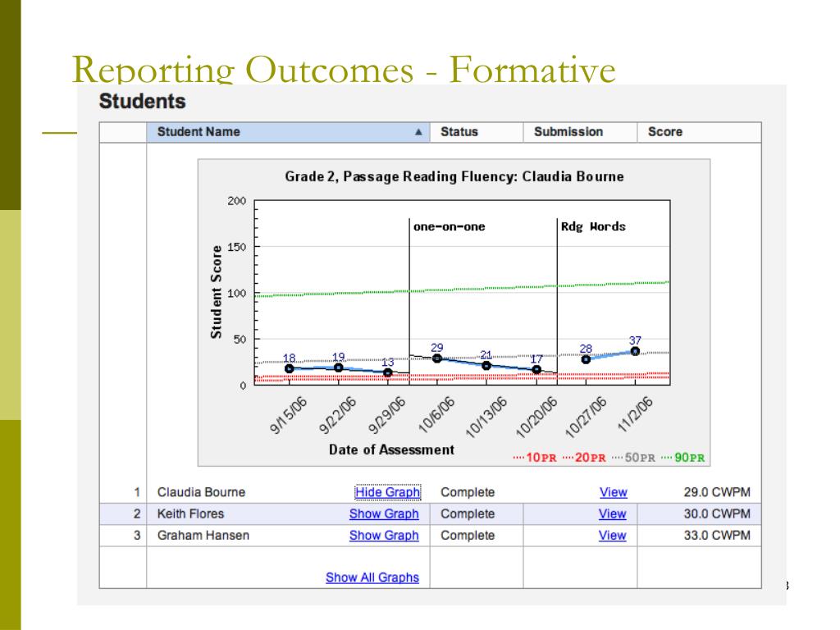Image resolution: width=840 pixels, height=630 pixels.
Task: View Keith Flores's submission
Action: point(612,514)
